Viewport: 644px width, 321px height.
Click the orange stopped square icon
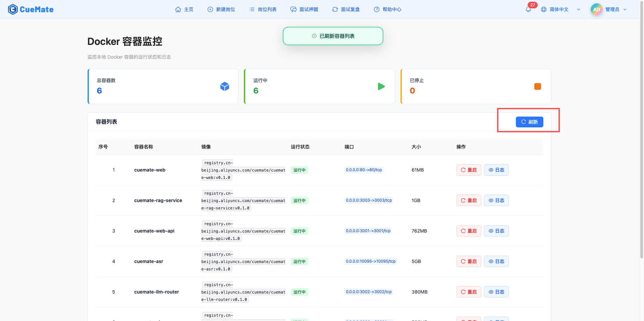[537, 86]
